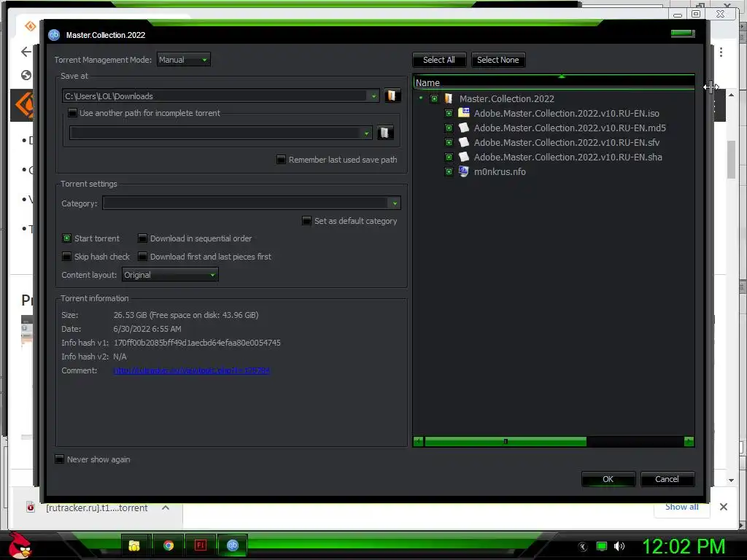Open Chrome from the taskbar
This screenshot has height=560, width=747.
(x=169, y=545)
